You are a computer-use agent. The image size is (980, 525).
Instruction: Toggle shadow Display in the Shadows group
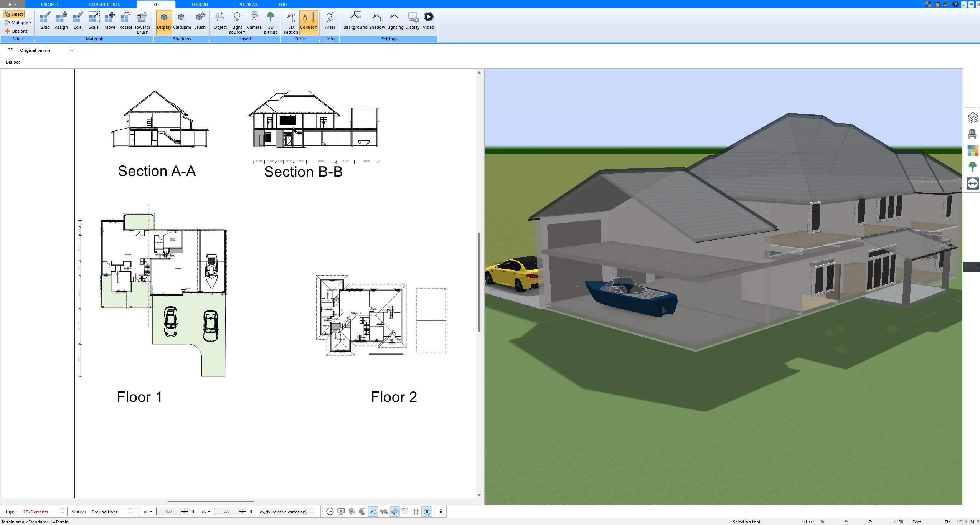[x=164, y=21]
